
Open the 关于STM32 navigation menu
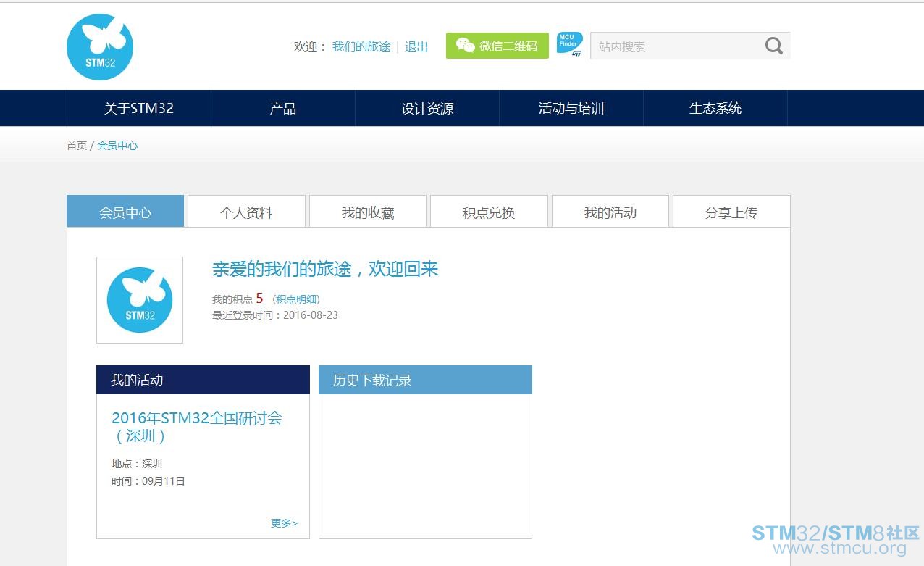click(139, 108)
